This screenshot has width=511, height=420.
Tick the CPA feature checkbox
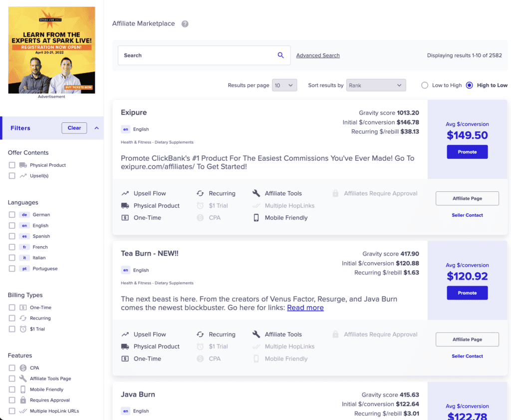[12, 368]
